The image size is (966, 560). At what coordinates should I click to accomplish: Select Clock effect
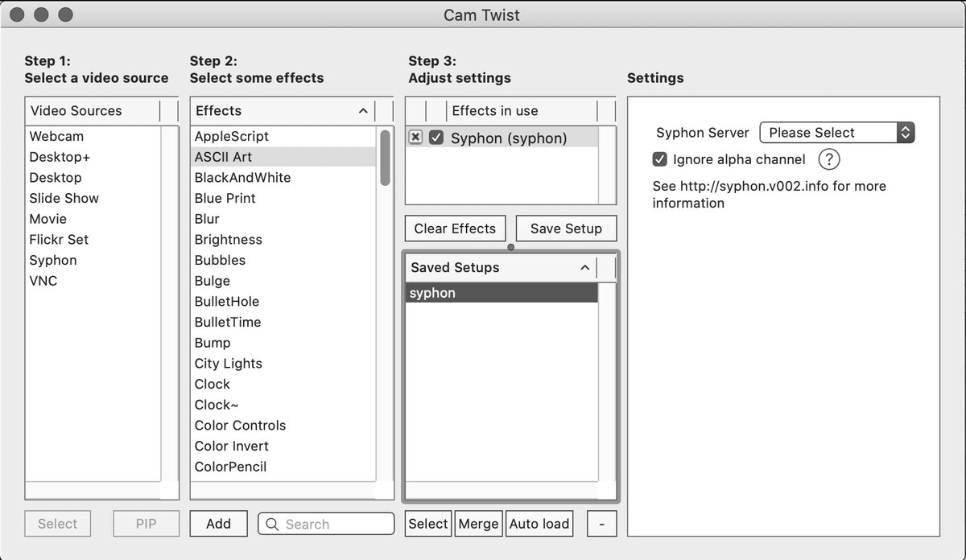283,385
